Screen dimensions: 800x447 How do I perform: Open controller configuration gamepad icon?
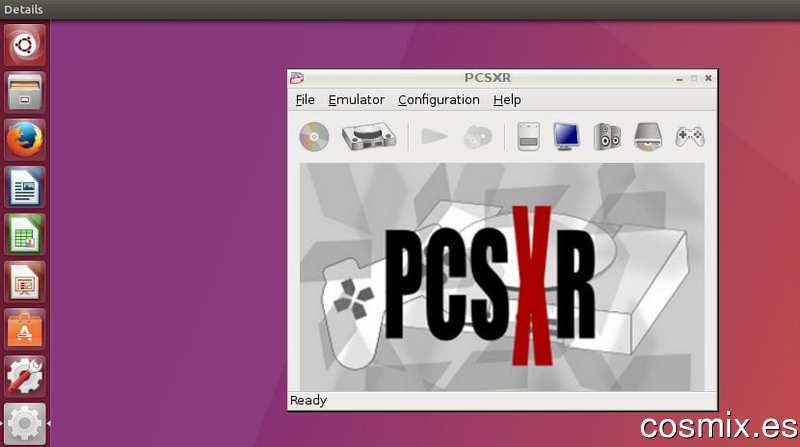[x=690, y=137]
